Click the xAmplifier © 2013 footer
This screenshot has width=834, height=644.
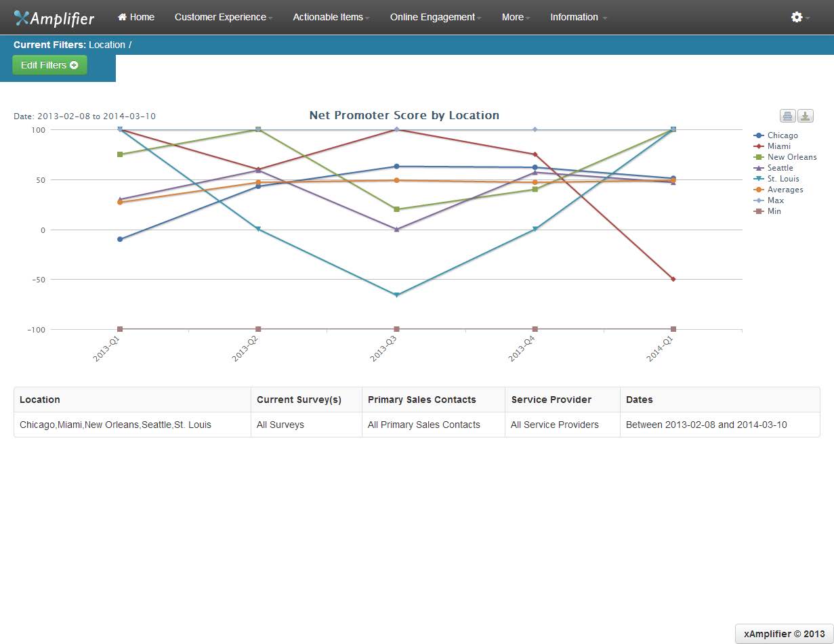[x=784, y=634]
